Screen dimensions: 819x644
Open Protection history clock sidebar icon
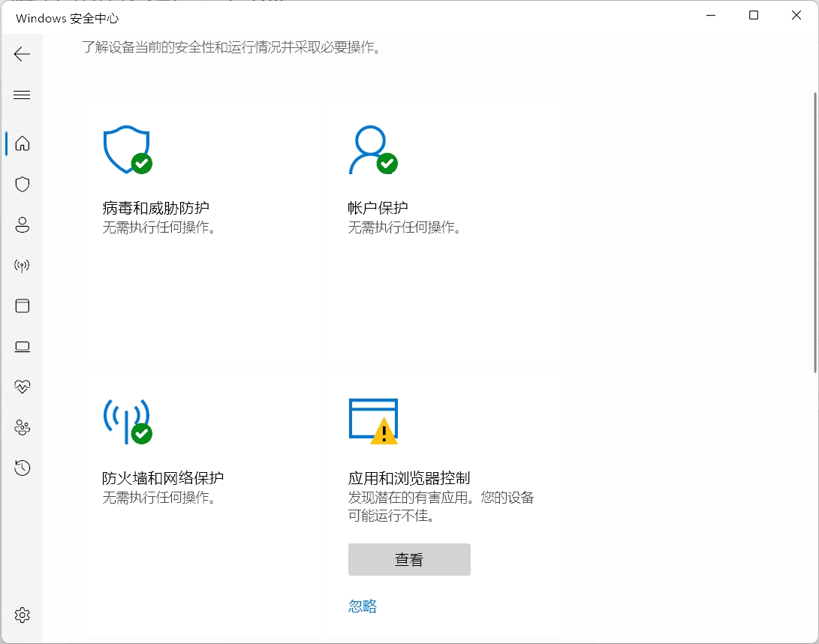[22, 468]
